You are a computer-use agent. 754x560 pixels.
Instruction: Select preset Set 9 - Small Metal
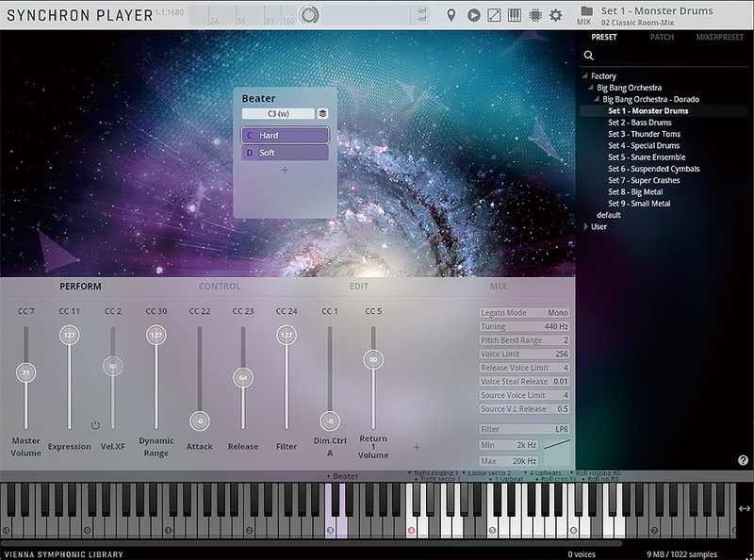click(x=639, y=203)
